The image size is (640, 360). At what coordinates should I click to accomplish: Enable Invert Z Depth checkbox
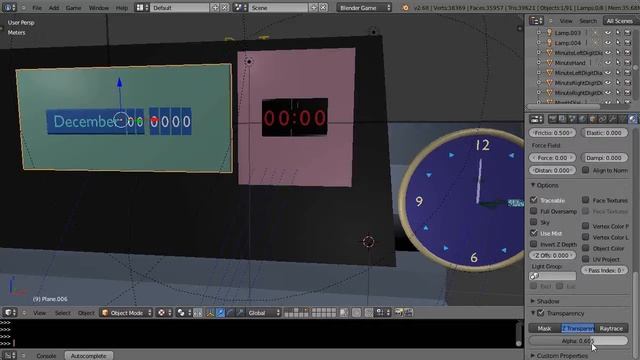tap(533, 244)
